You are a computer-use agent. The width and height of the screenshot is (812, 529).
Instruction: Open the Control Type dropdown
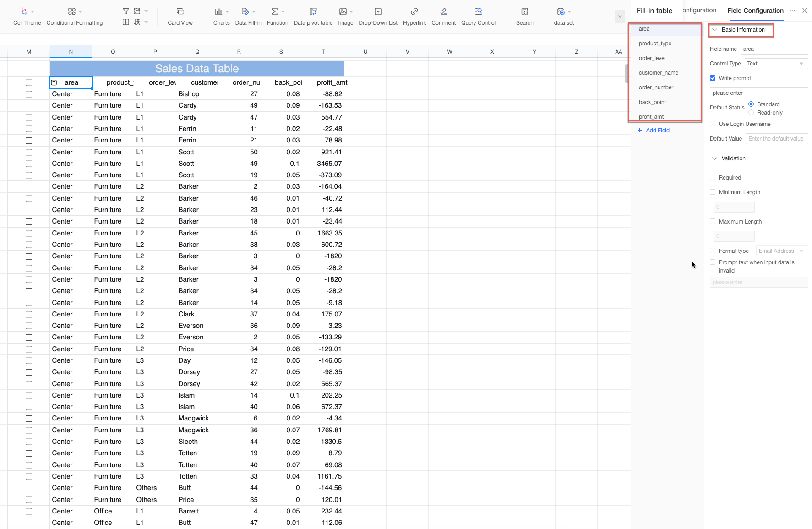click(776, 64)
